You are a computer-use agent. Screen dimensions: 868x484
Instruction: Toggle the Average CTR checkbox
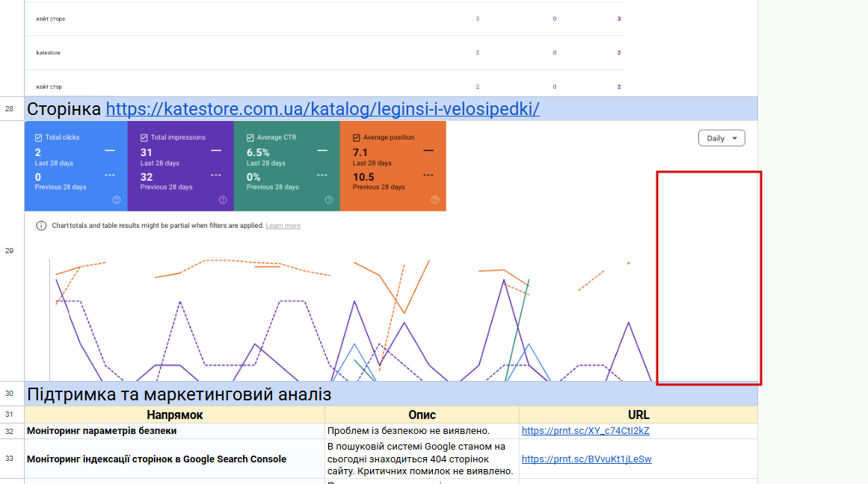250,137
